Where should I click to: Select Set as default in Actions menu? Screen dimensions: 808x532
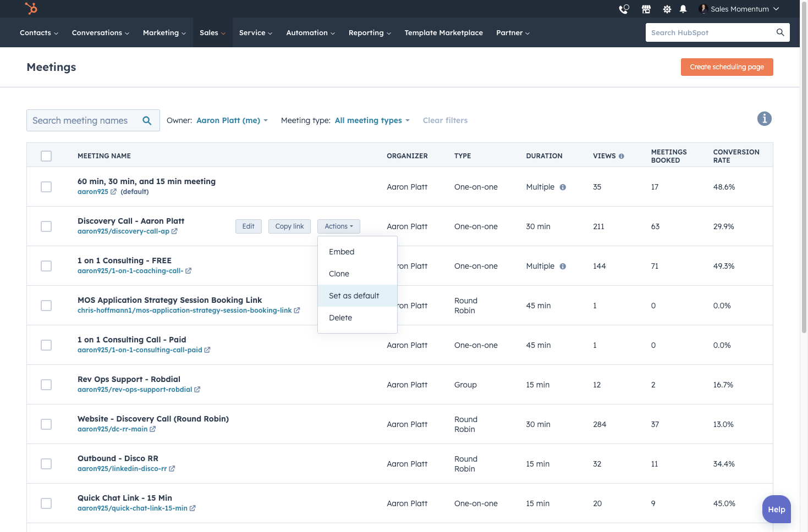coord(358,296)
